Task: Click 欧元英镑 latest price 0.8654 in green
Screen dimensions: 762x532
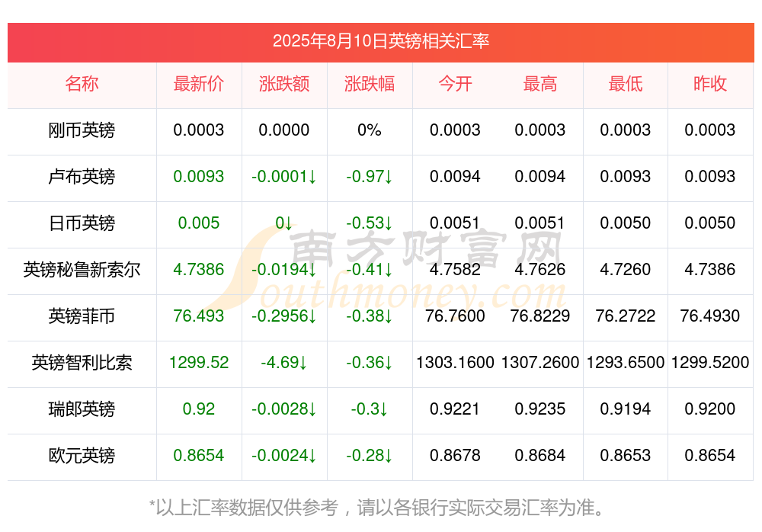Action: pos(199,456)
